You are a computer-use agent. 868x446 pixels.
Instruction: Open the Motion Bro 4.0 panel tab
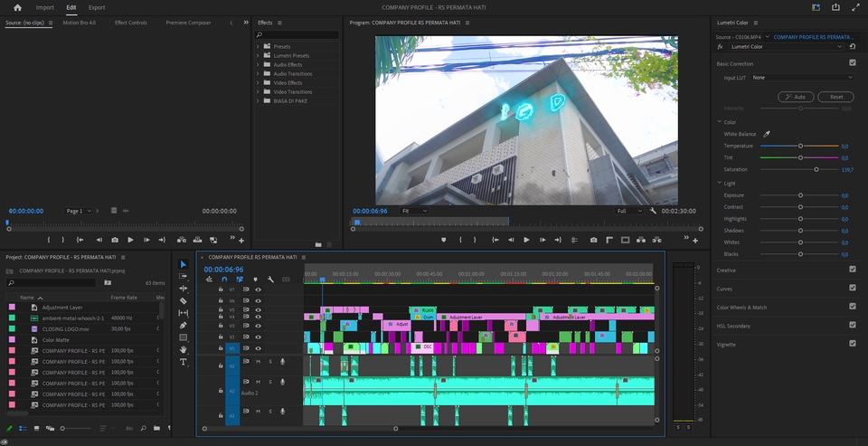pyautogui.click(x=80, y=23)
